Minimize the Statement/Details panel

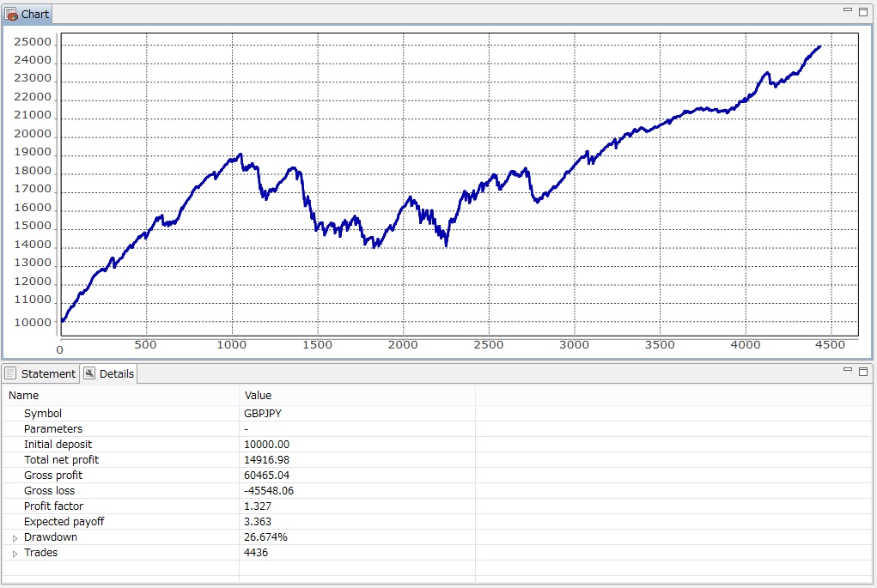coord(847,370)
